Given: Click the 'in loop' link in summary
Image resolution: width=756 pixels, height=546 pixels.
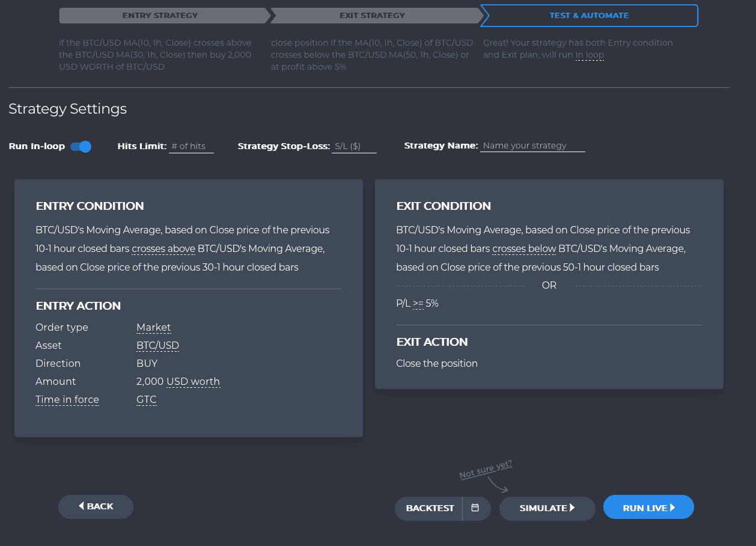Looking at the screenshot, I should point(590,55).
